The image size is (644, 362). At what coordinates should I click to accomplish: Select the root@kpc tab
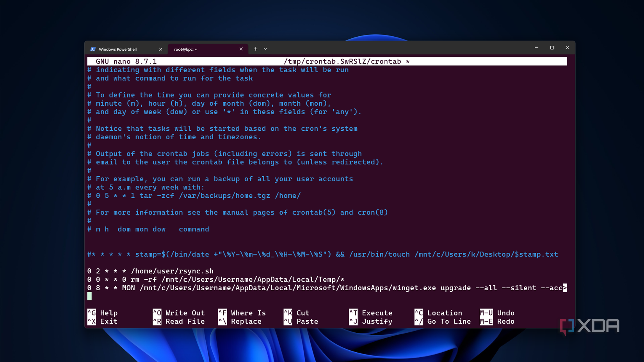(207, 49)
